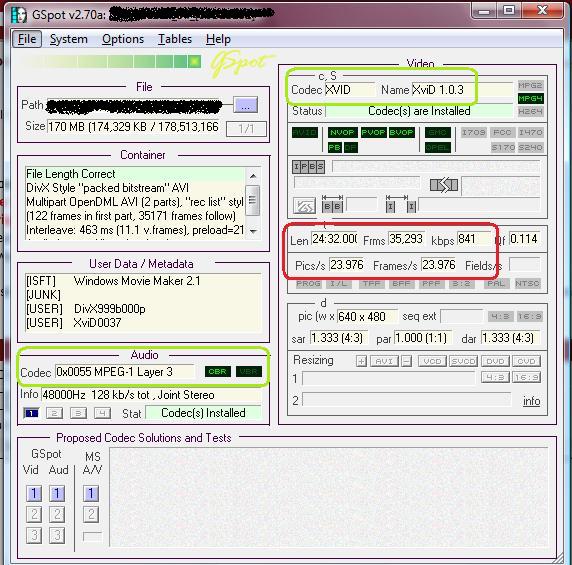Open the Tables menu
The height and width of the screenshot is (565, 572).
(175, 39)
